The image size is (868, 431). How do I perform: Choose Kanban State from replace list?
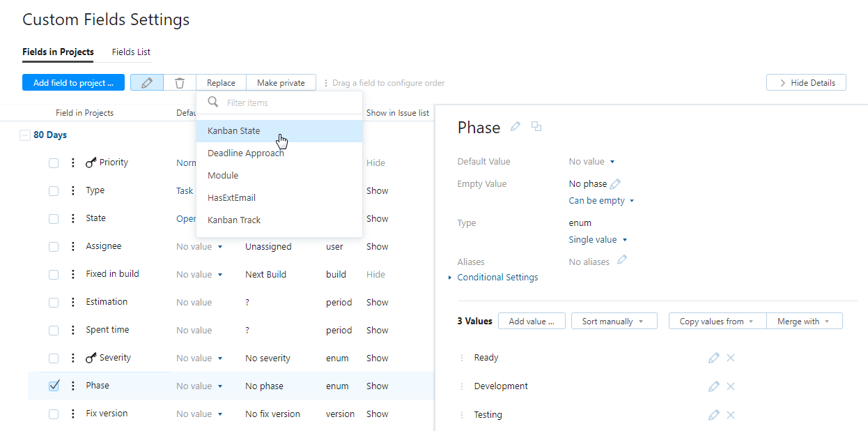coord(234,131)
